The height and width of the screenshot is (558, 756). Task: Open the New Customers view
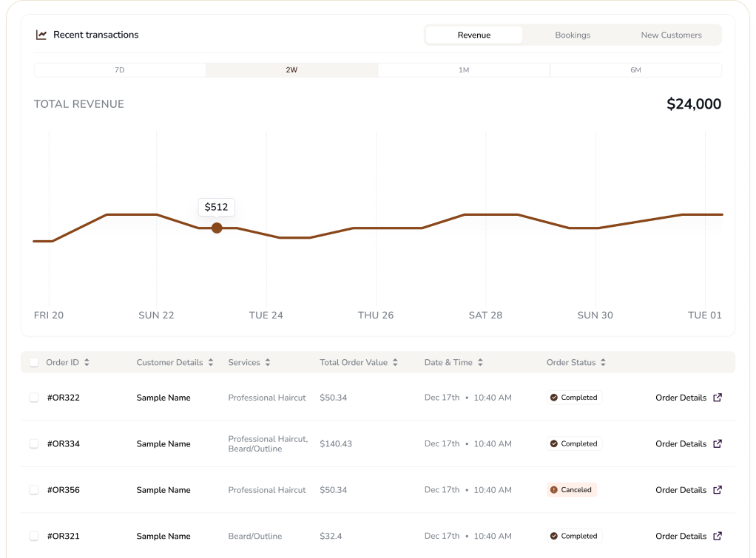tap(670, 34)
